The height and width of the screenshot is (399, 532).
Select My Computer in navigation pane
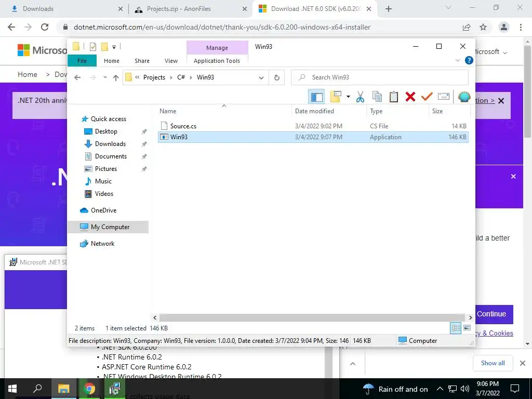tap(110, 227)
